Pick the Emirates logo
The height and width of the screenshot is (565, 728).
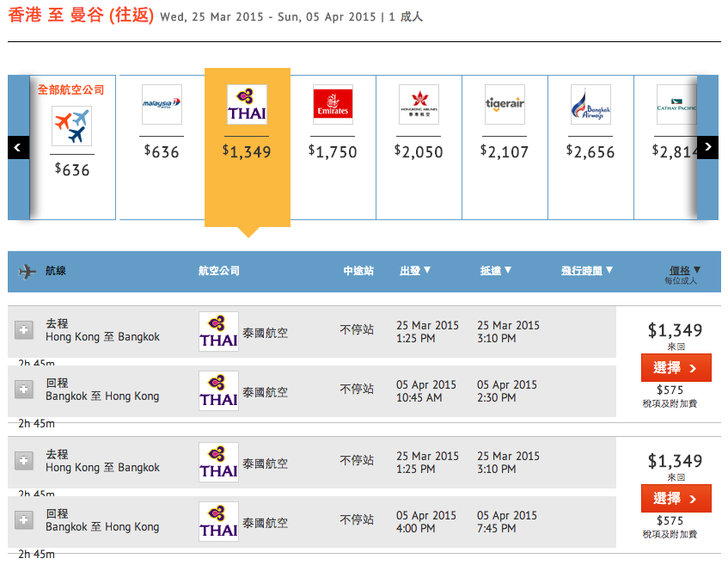pyautogui.click(x=333, y=104)
